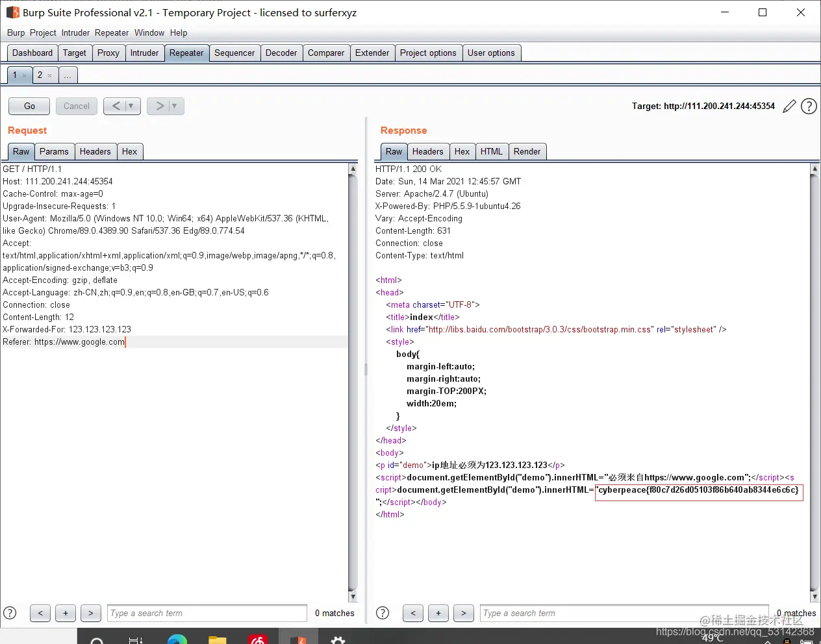This screenshot has width=821, height=644.
Task: Open the NetEase Music taskbar icon
Action: click(258, 639)
